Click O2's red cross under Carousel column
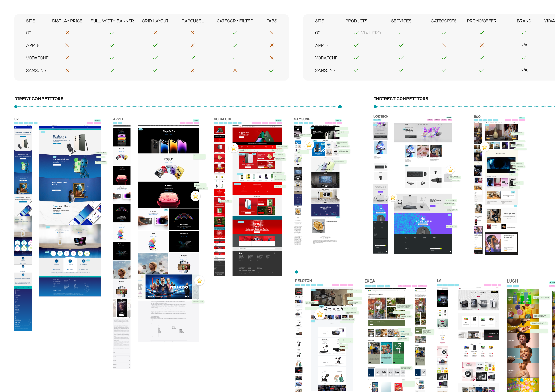The image size is (555, 392). point(192,33)
